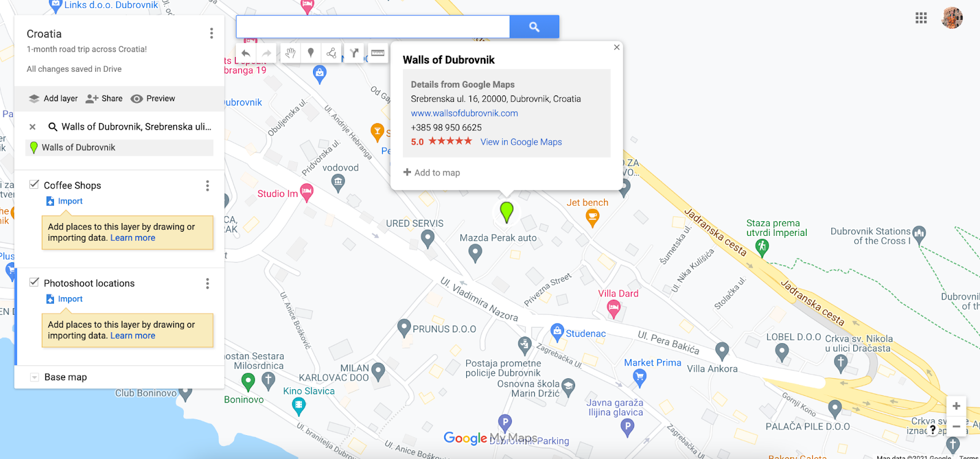980x459 pixels.
Task: Click Add layer in the panel
Action: (53, 99)
